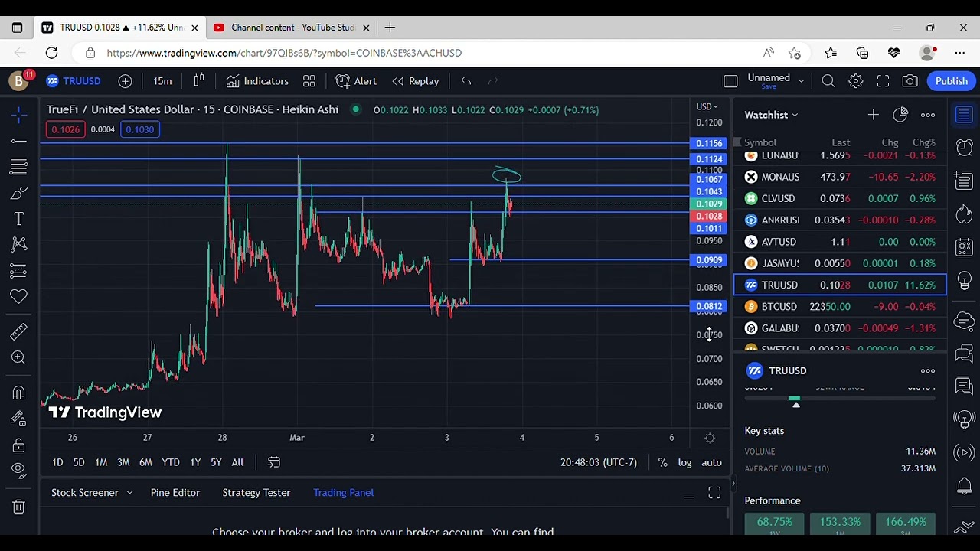
Task: Set chart range to 5D
Action: tap(79, 462)
